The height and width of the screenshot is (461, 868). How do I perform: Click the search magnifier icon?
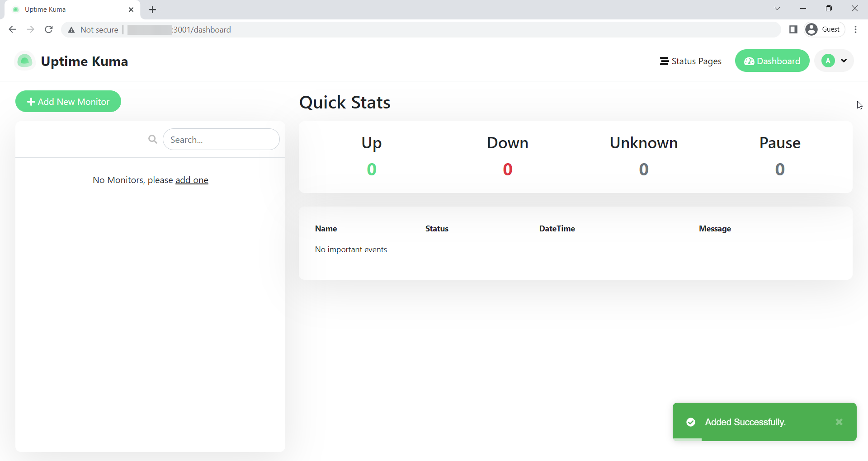pyautogui.click(x=153, y=140)
